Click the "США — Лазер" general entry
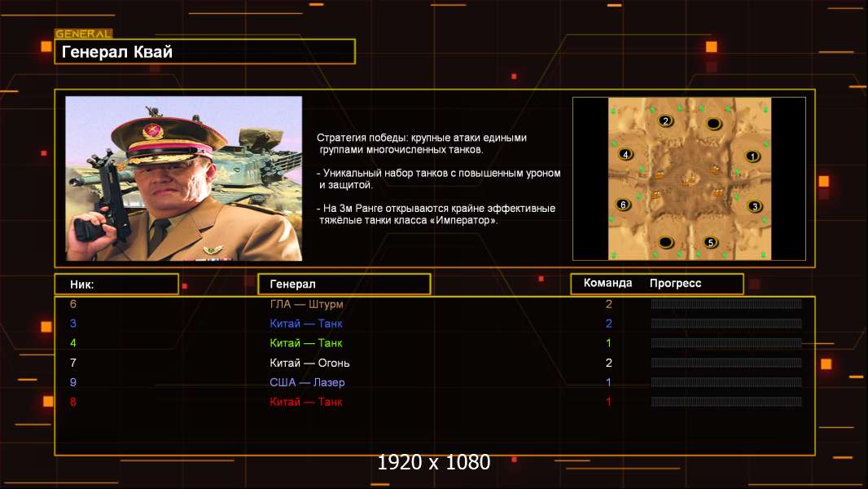This screenshot has height=489, width=868. (307, 382)
